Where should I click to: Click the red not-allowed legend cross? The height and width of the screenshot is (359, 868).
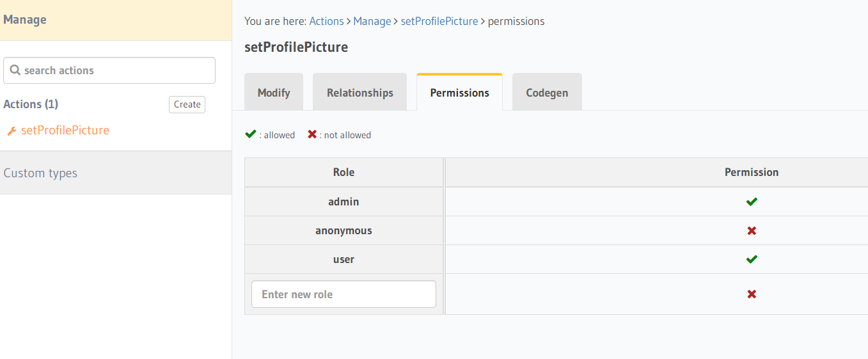coord(312,134)
